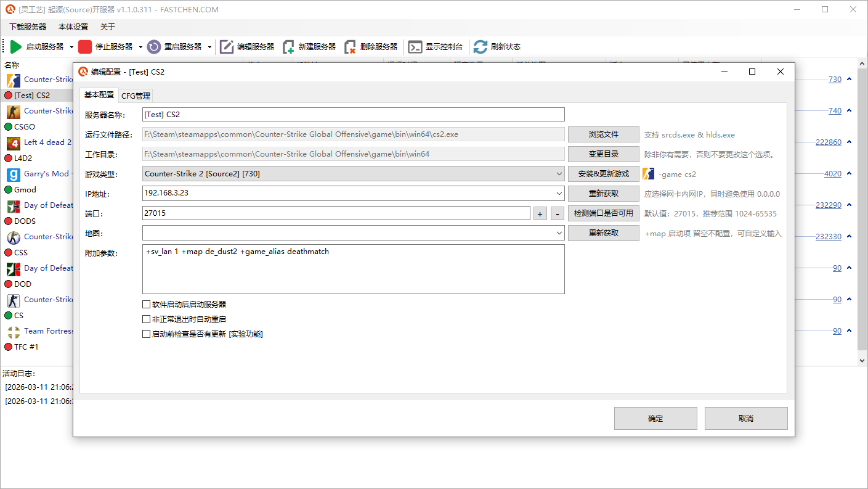
Task: Toggle 非正常退出时自动重启 checkbox
Action: click(146, 319)
